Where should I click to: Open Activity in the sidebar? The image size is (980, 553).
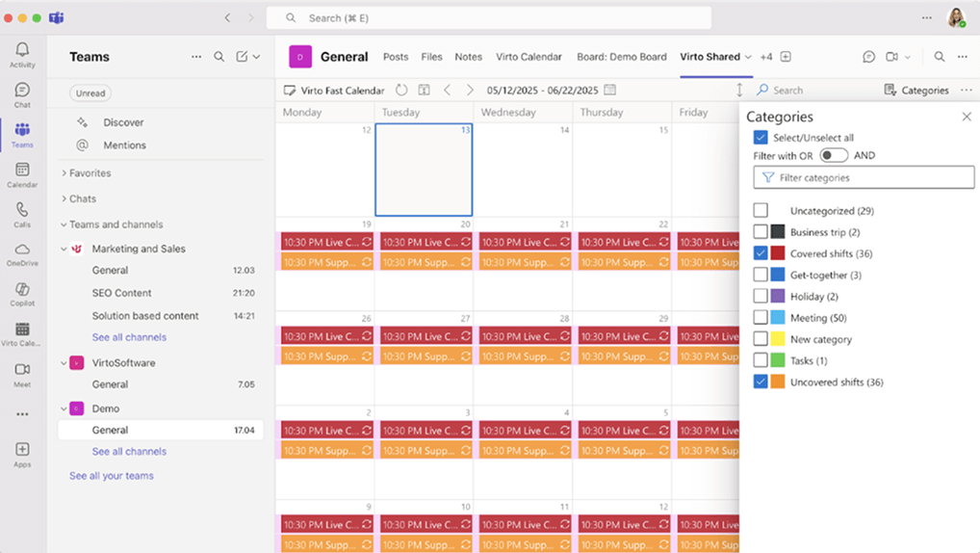(x=22, y=55)
